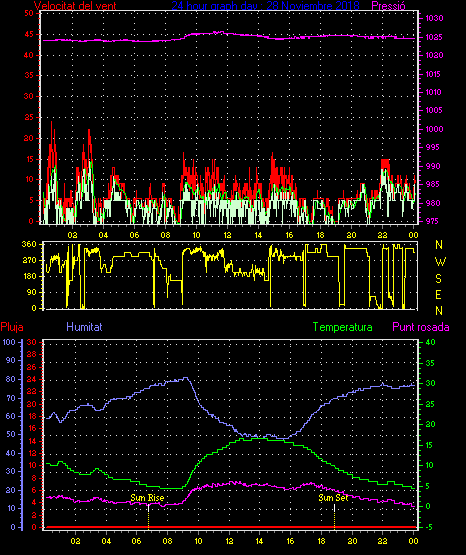Click the 'Pluja' legend label

(x=12, y=327)
